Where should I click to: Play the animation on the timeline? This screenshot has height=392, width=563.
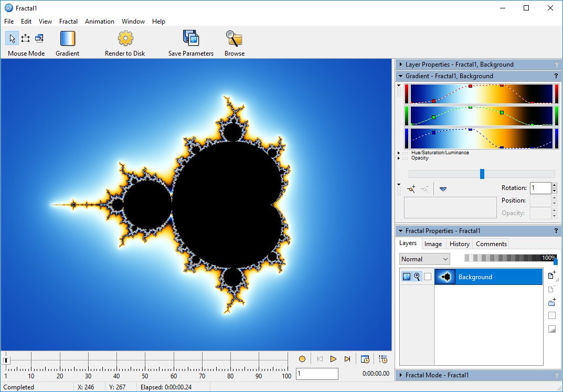pos(333,359)
